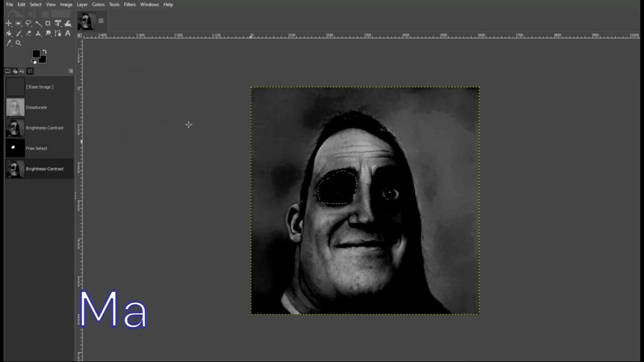Select the Clone stamp tool
Image resolution: width=644 pixels, height=362 pixels.
38,33
